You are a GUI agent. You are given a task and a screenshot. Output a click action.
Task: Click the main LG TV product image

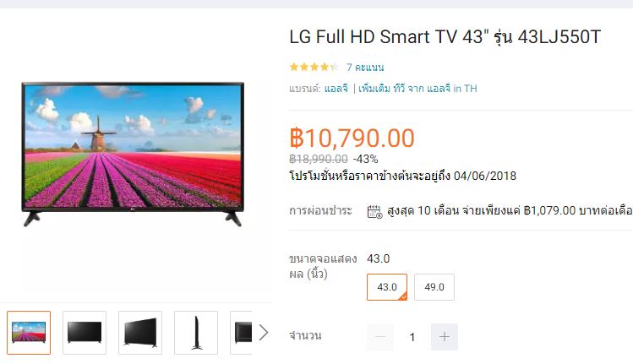[133, 155]
